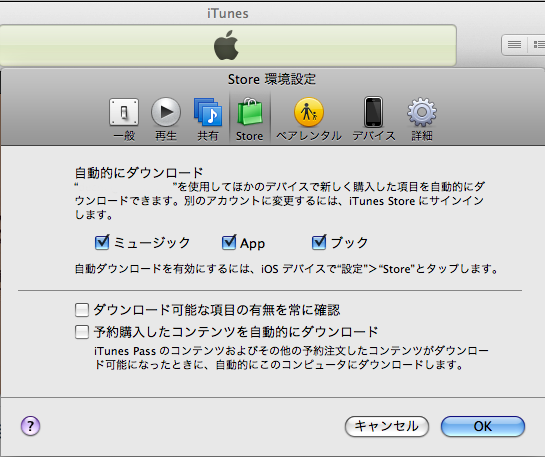Switch iTunes to list view button
The height and width of the screenshot is (457, 545).
514,44
